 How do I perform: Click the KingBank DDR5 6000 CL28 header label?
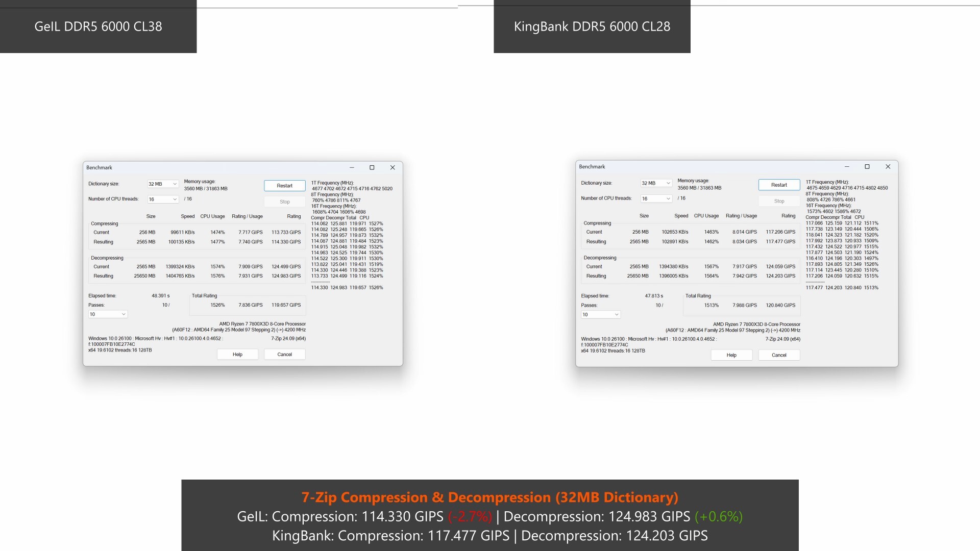click(x=592, y=27)
